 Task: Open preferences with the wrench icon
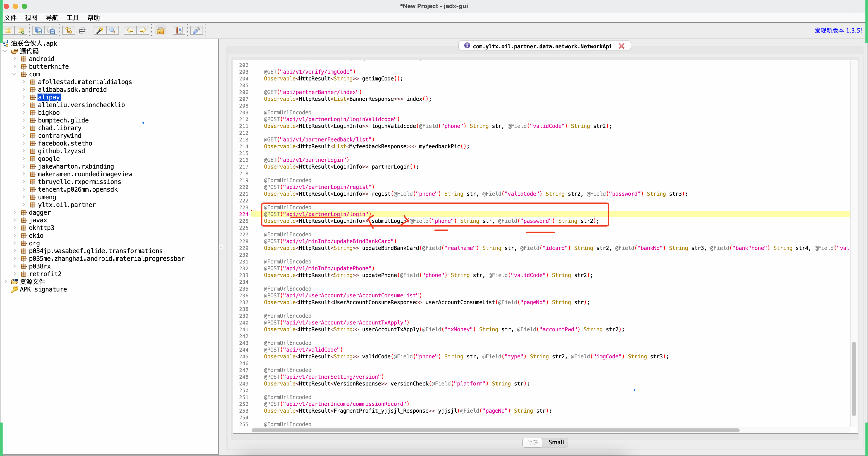coord(196,31)
